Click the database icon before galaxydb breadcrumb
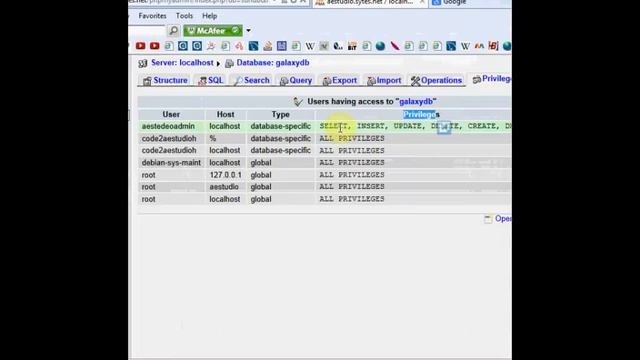 (229, 63)
